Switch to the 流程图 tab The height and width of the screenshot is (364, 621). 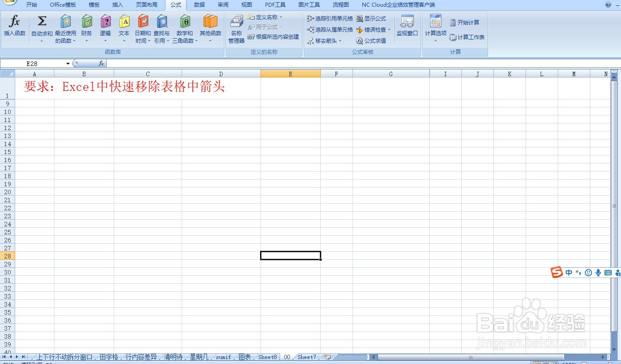point(341,5)
